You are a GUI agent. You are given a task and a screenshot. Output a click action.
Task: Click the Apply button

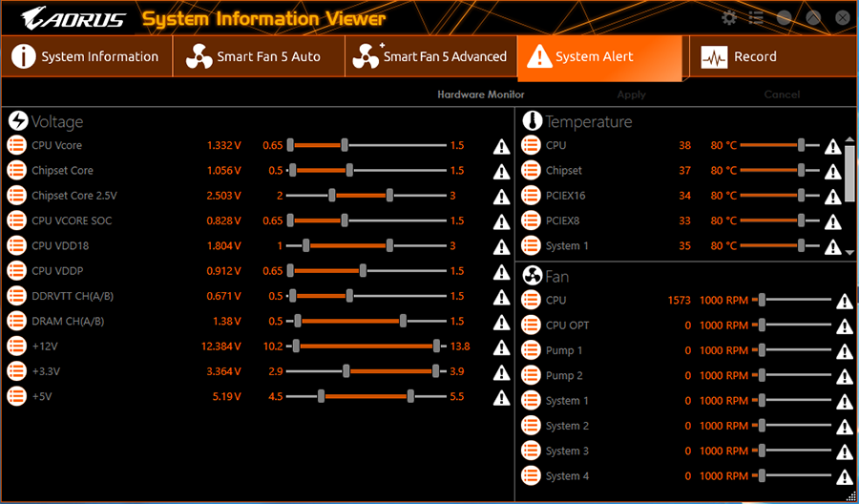tap(631, 94)
